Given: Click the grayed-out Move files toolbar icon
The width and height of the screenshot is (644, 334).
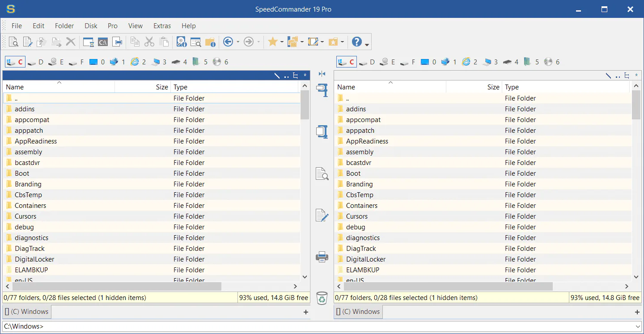Looking at the screenshot, I should point(56,42).
